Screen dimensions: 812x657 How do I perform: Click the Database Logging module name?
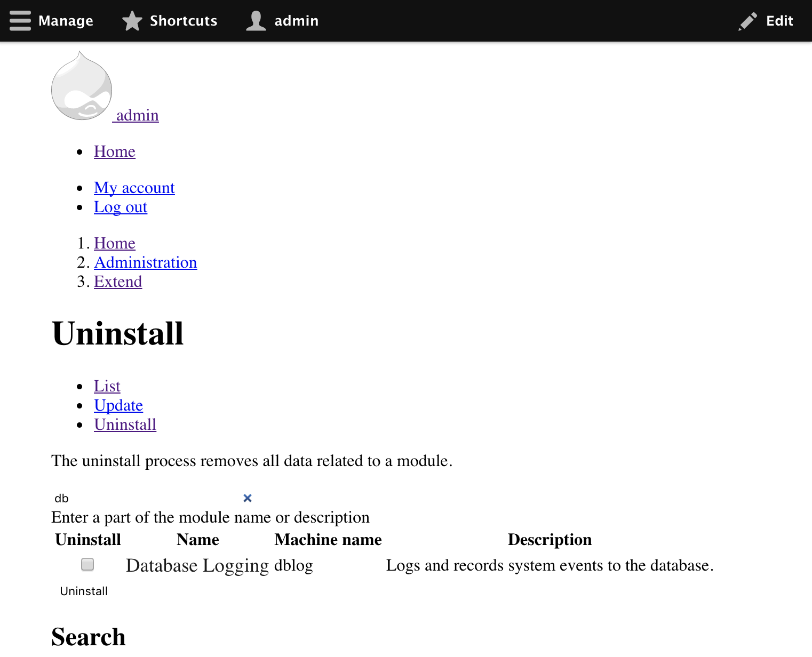[197, 565]
